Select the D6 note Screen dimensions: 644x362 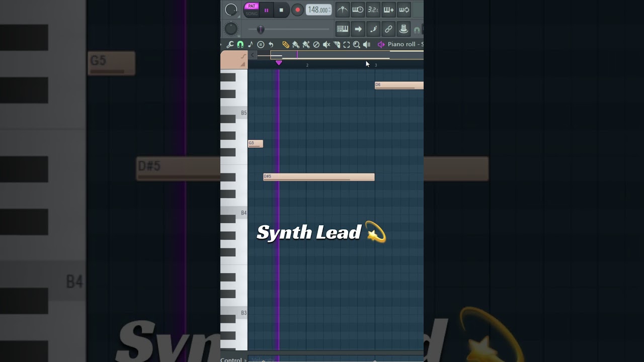pyautogui.click(x=399, y=85)
